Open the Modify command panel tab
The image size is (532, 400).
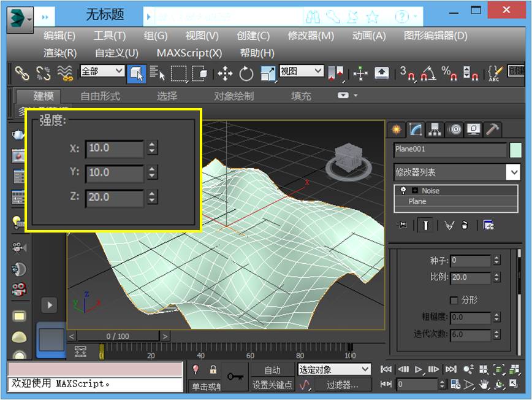click(416, 129)
